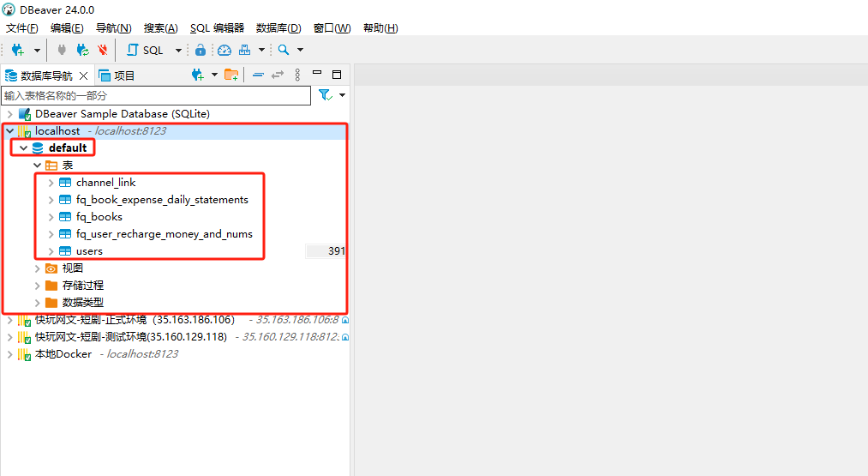868x476 pixels.
Task: Click the collapse all icon in navigator
Action: click(258, 75)
